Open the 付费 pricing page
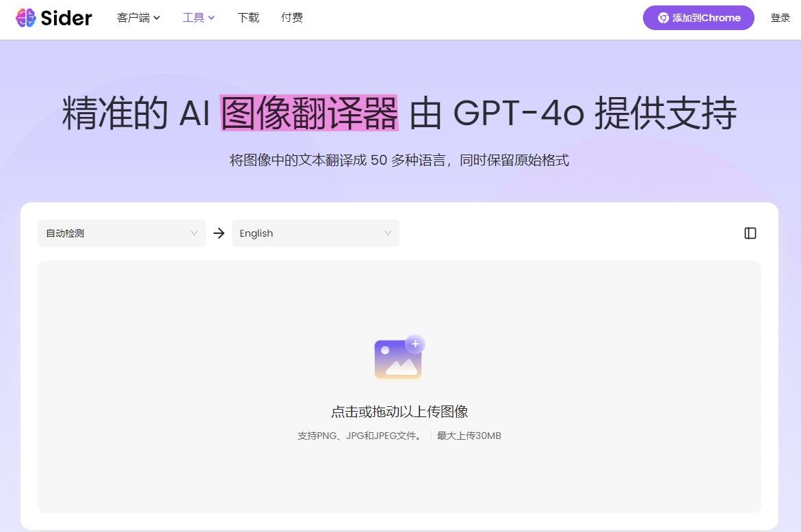 tap(291, 18)
